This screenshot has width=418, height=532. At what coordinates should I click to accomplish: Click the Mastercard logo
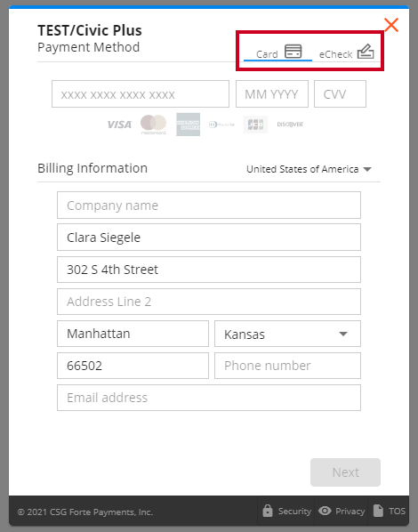(x=153, y=125)
